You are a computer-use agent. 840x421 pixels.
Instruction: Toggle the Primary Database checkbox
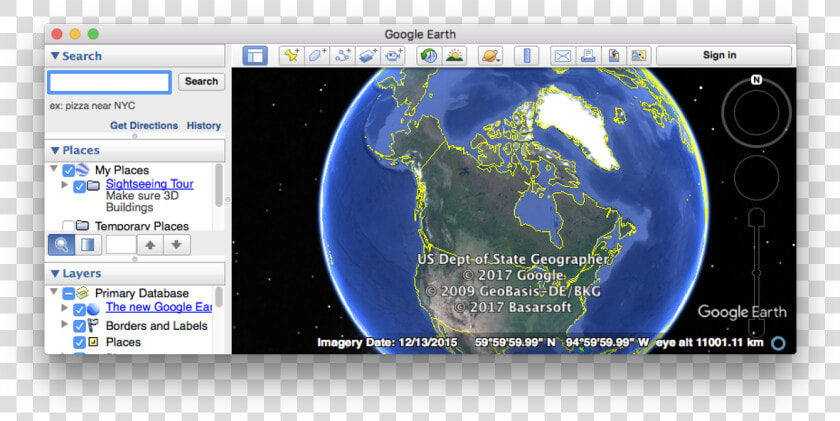pos(68,294)
